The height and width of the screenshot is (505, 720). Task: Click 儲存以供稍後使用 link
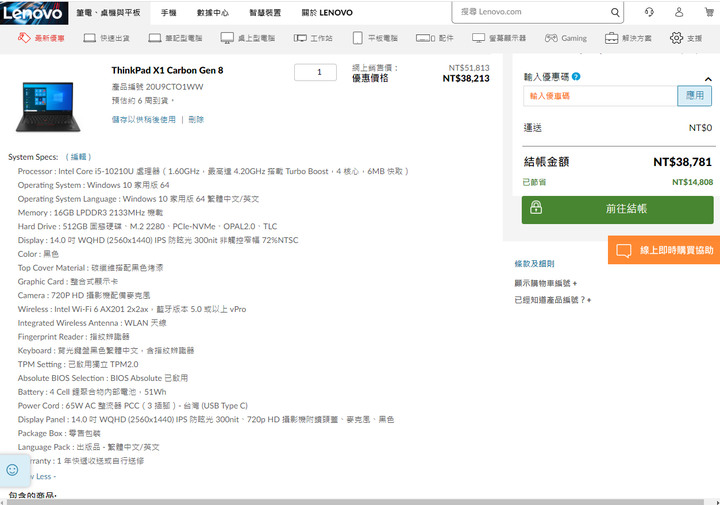coord(144,119)
